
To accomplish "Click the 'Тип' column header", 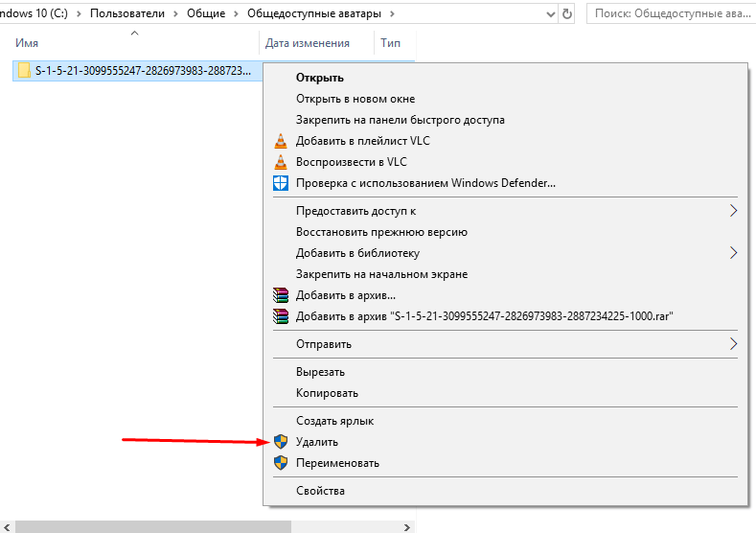I will click(390, 43).
